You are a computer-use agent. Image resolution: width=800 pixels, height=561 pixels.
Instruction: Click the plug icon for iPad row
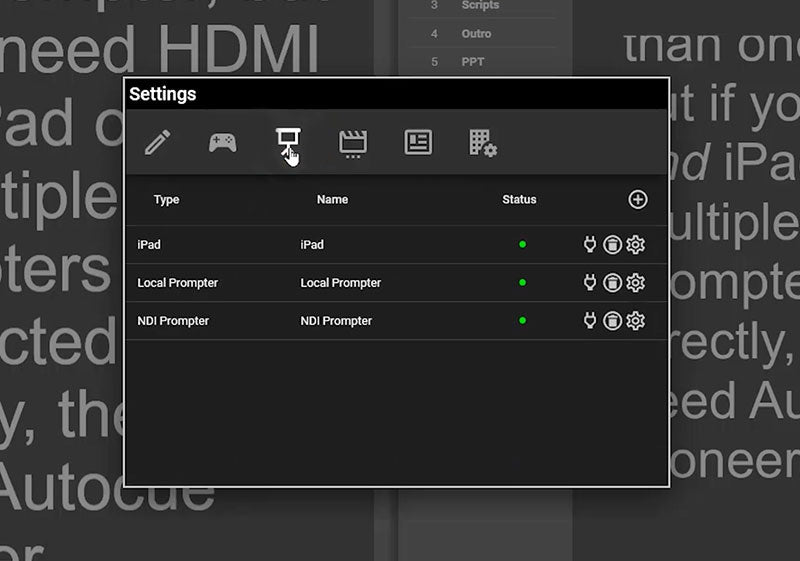point(590,245)
